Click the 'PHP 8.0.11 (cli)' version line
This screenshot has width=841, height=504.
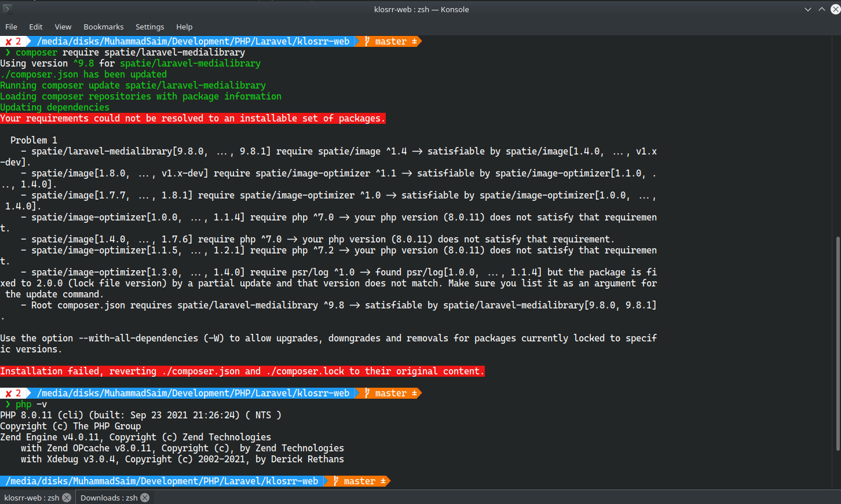[141, 415]
